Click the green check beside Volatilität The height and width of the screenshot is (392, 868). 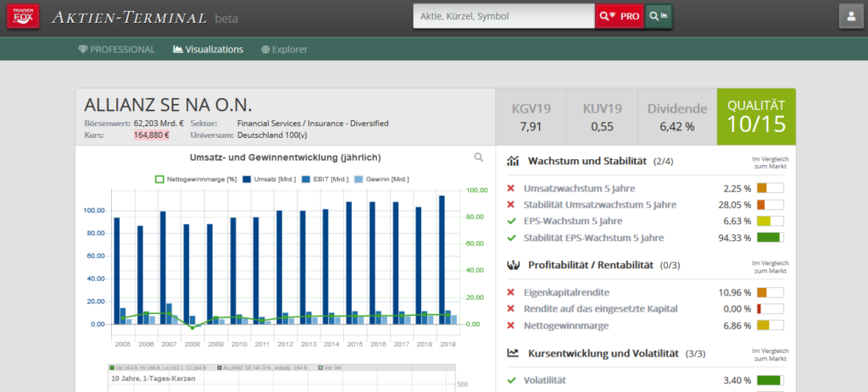[x=511, y=380]
